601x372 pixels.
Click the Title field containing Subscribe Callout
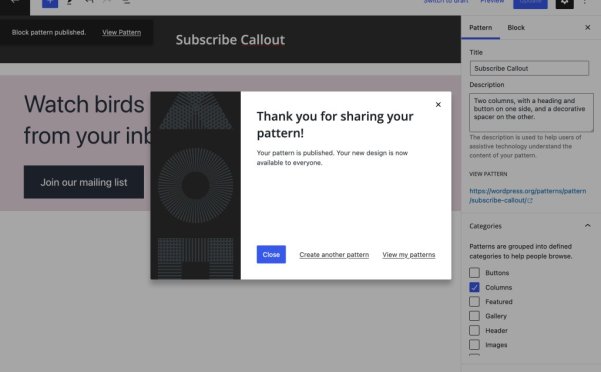tap(529, 68)
